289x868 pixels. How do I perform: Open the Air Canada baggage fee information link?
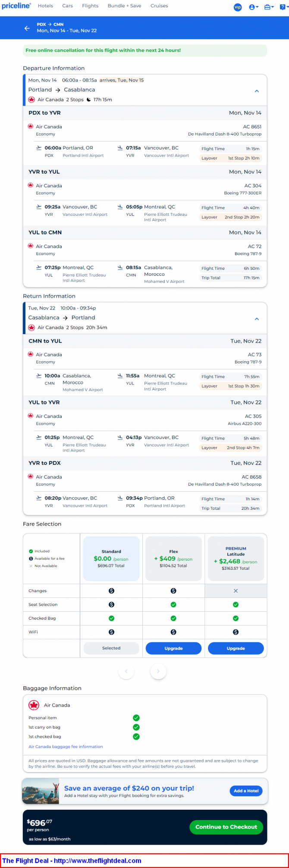coord(66,747)
